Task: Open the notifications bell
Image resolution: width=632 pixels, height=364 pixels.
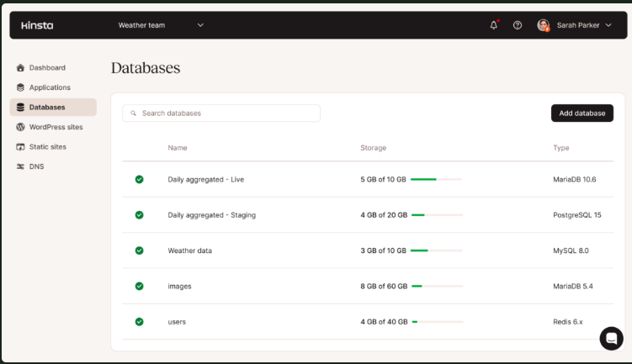Action: (x=494, y=25)
